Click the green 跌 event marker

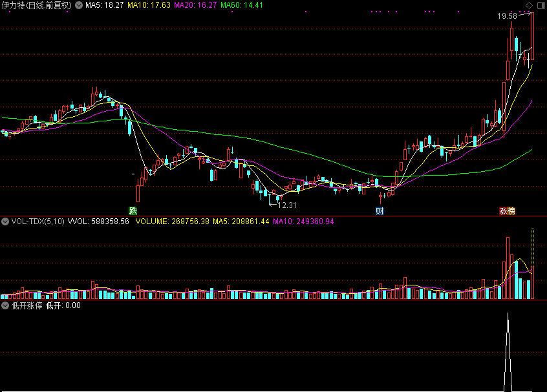pyautogui.click(x=133, y=211)
